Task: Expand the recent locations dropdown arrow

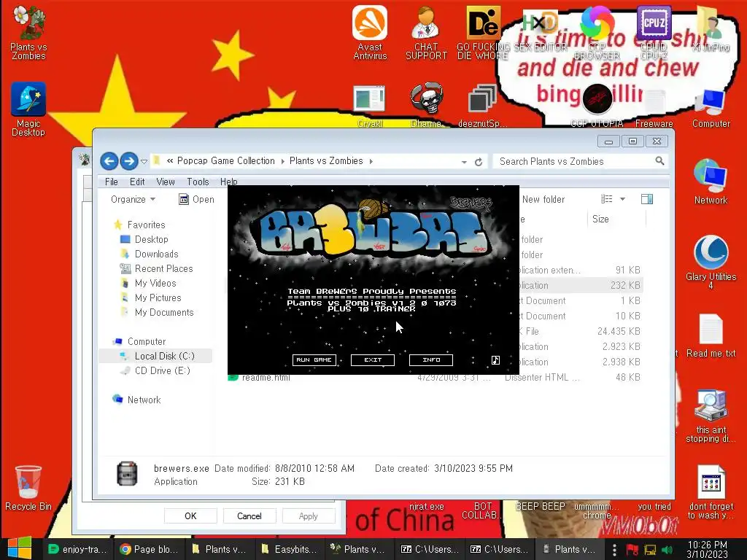Action: [144, 162]
